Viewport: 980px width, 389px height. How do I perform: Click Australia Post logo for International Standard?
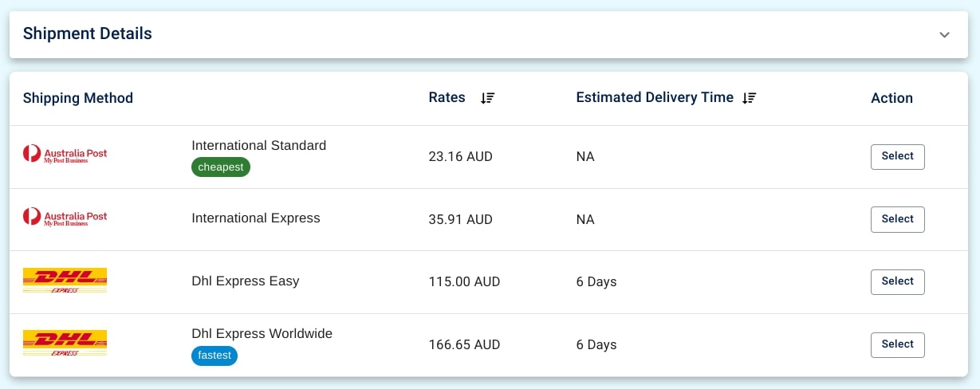[65, 155]
